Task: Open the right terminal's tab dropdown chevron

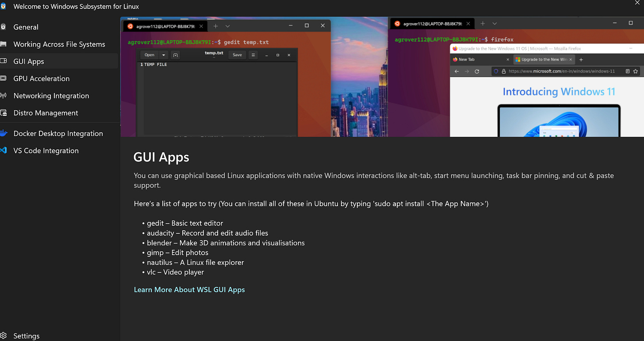Action: 494,23
